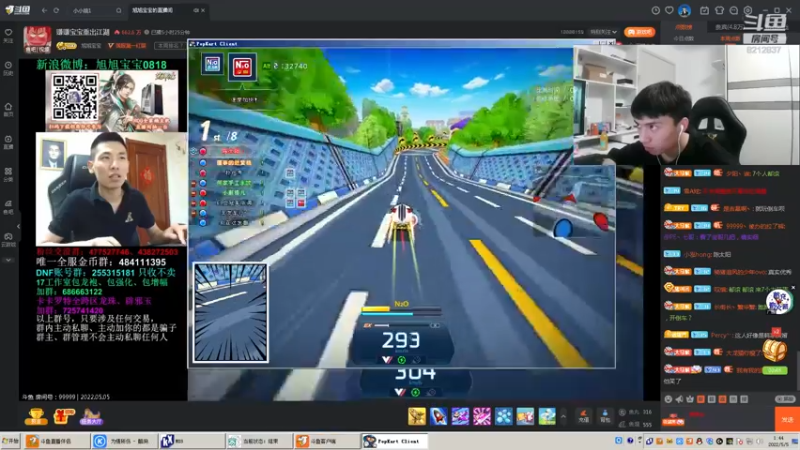800x450 pixels.
Task: Switch to the nobles 4.8万 tab
Action: click(729, 27)
